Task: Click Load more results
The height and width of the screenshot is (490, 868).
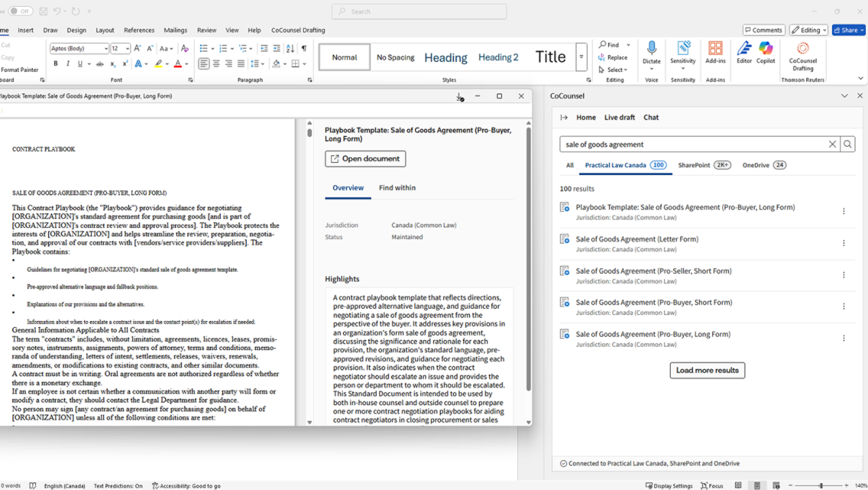Action: pos(707,371)
